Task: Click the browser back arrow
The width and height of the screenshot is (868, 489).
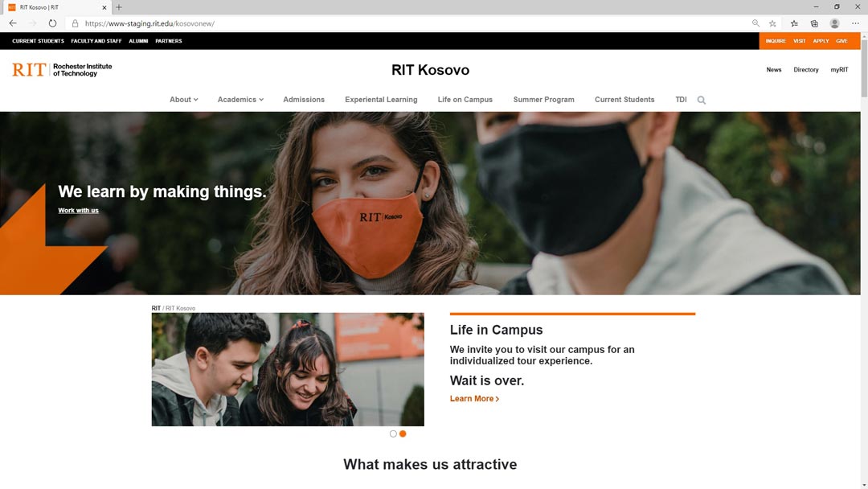Action: click(x=13, y=23)
